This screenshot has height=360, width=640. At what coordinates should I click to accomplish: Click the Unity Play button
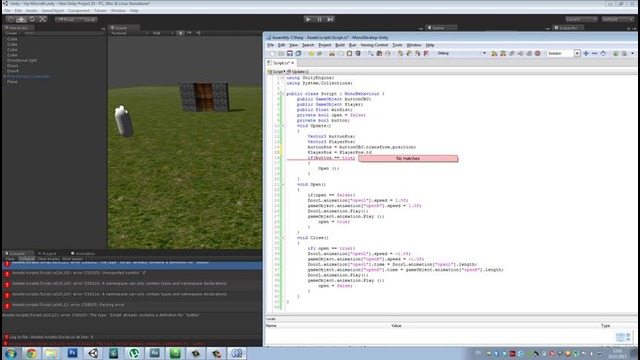(308, 19)
